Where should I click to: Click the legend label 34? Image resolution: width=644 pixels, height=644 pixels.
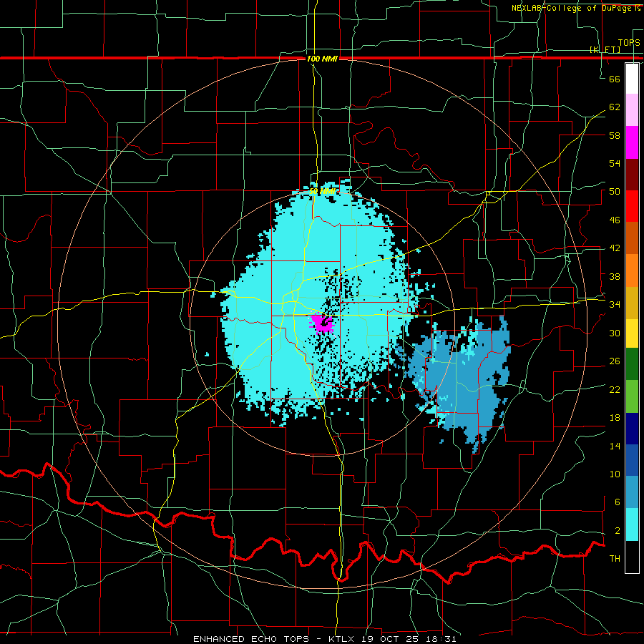coord(615,304)
